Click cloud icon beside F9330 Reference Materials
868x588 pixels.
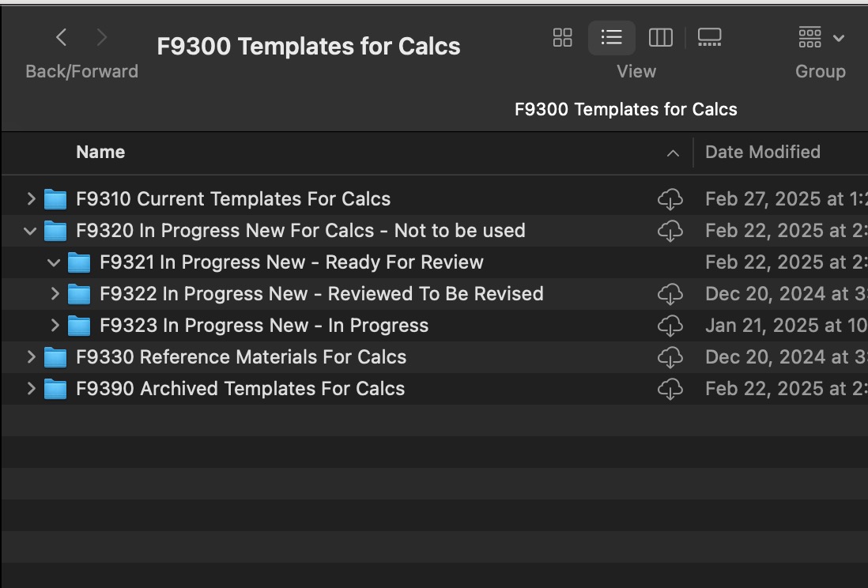[670, 357]
